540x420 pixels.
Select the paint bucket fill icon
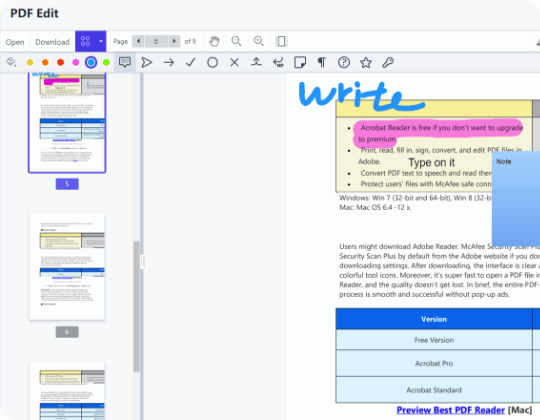(x=11, y=62)
